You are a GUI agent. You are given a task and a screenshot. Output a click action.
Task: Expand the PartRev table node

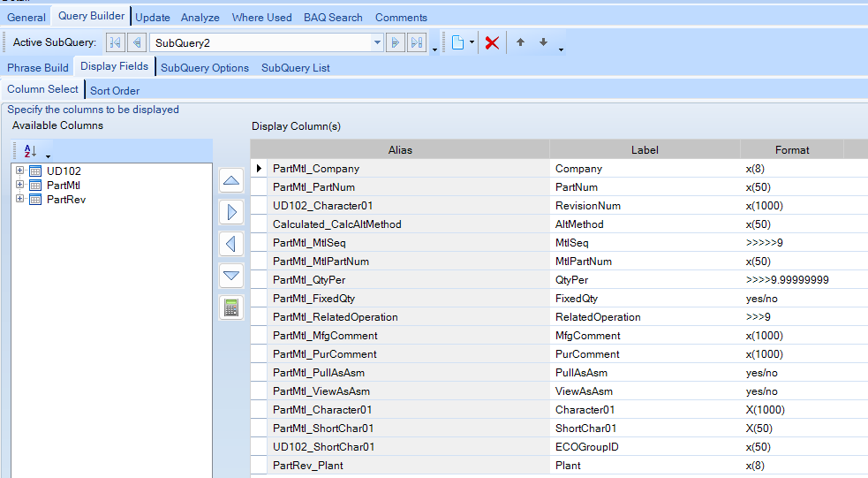[19, 199]
